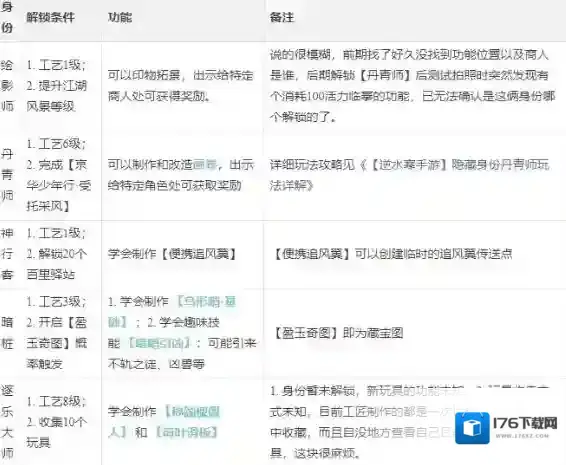This screenshot has width=566, height=465.
Task: Click the 解锁条件 column header
Action: [x=50, y=17]
